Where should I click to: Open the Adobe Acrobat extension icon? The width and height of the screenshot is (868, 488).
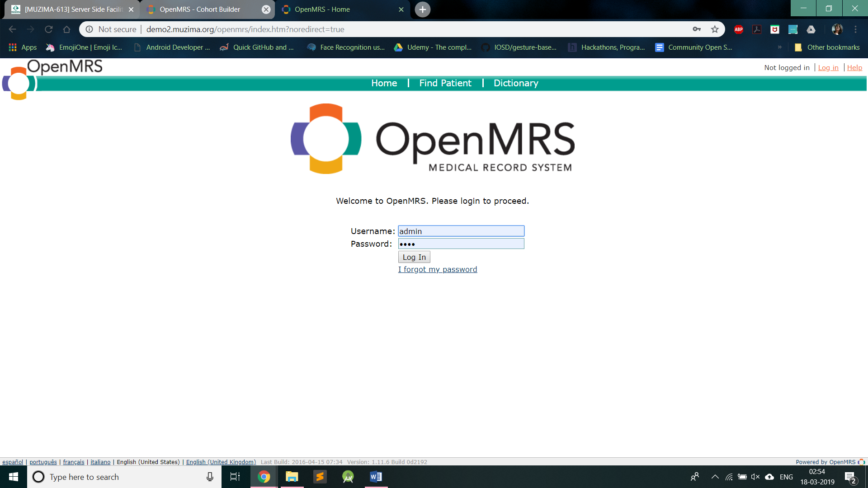757,29
